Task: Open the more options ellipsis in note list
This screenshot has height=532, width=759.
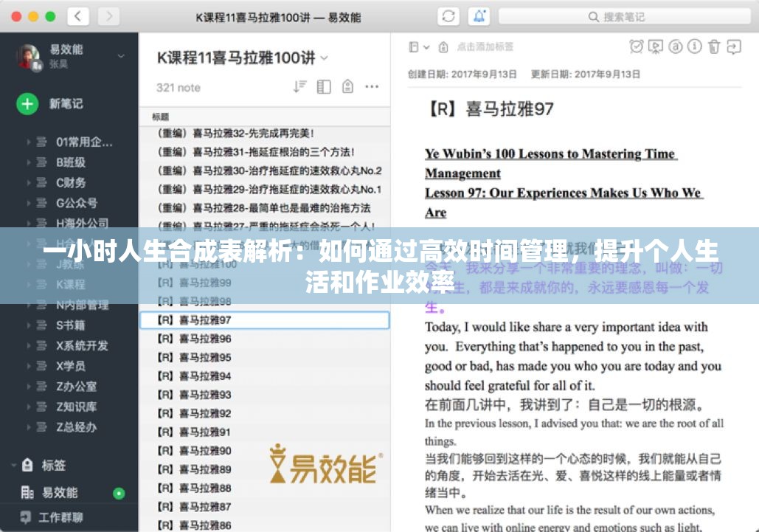Action: (x=372, y=86)
